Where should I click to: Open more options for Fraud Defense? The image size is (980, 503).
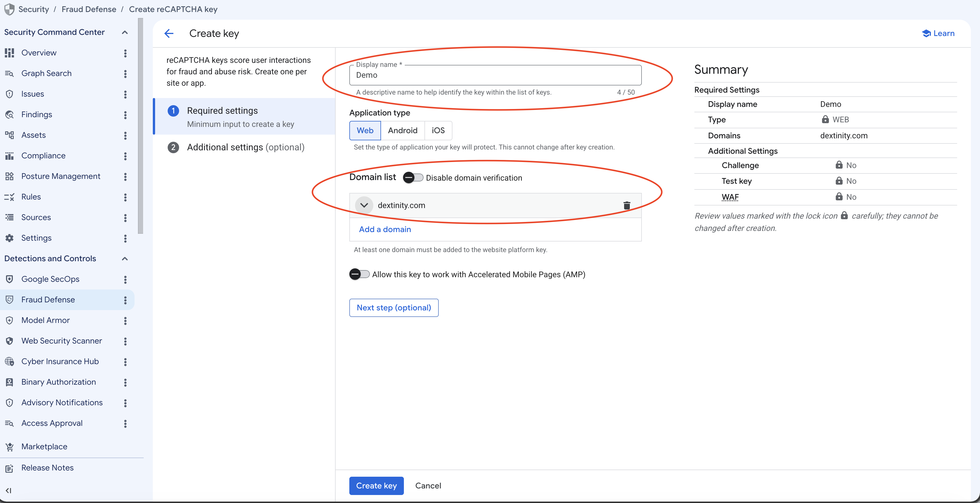(x=125, y=300)
